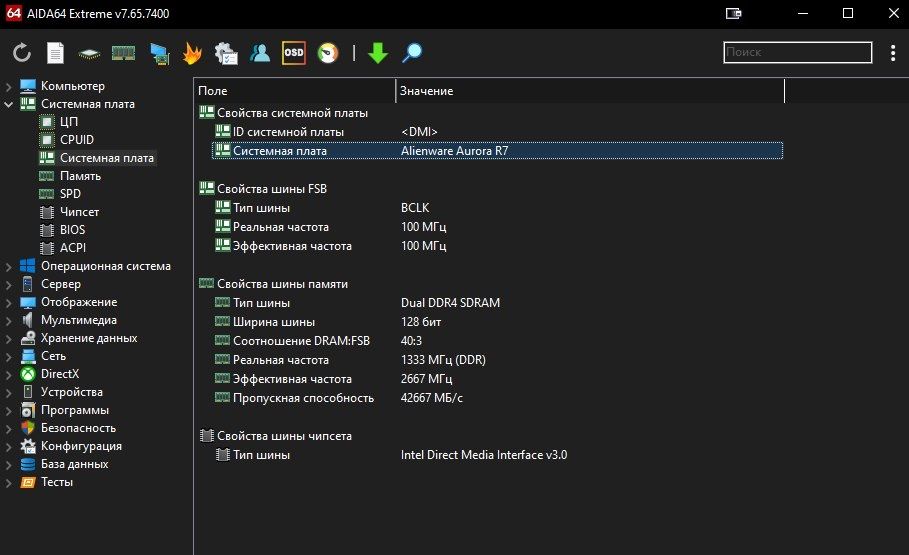Select Тесты in the sidebar
The height and width of the screenshot is (555, 909).
[56, 482]
